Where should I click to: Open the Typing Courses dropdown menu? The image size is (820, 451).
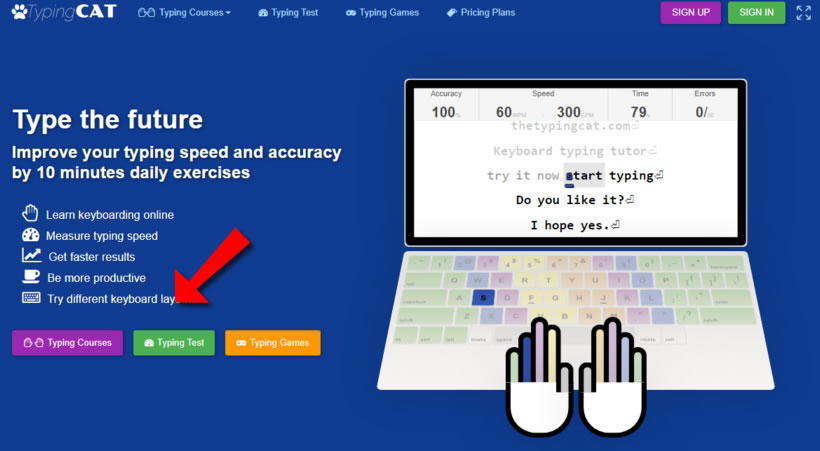click(x=184, y=13)
